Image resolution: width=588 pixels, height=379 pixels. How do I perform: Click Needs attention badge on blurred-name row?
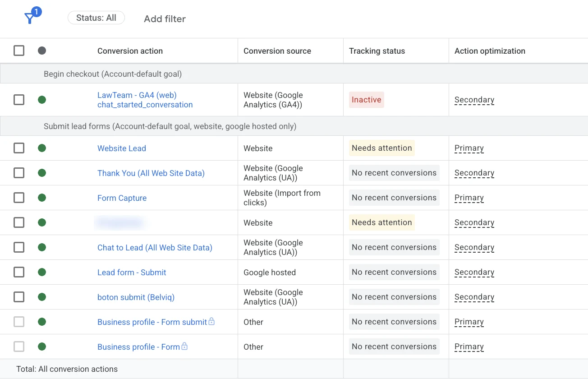[x=382, y=222]
